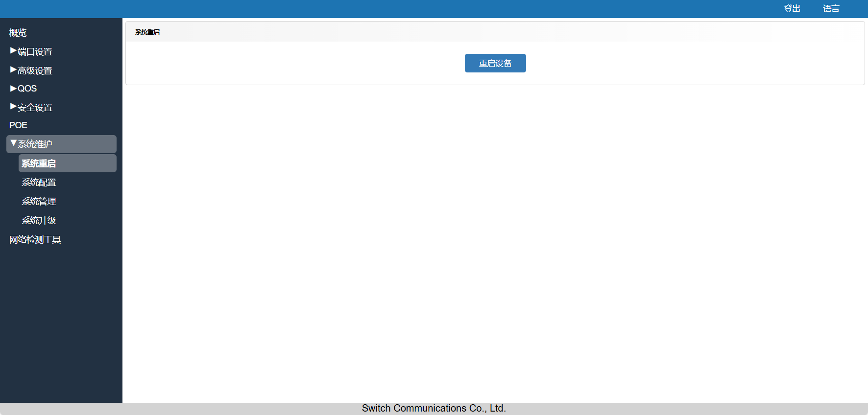Click 登出 to log out
This screenshot has width=868, height=415.
coord(792,9)
